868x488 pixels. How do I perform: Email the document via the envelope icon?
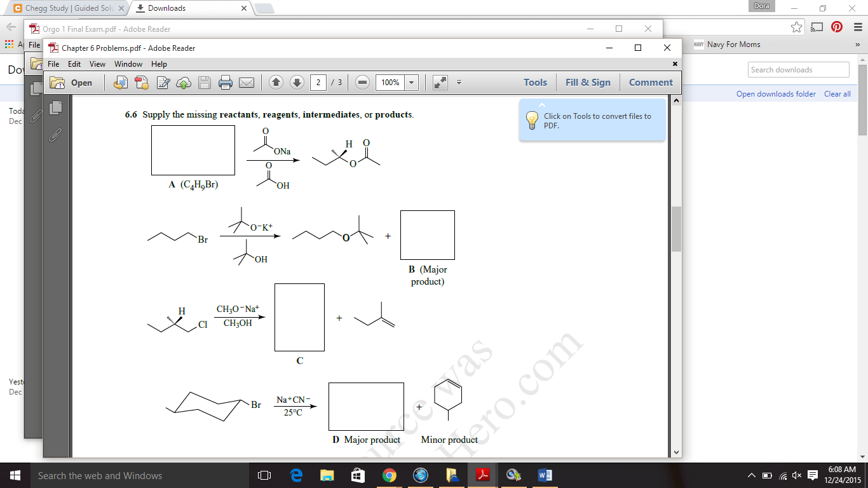point(247,82)
